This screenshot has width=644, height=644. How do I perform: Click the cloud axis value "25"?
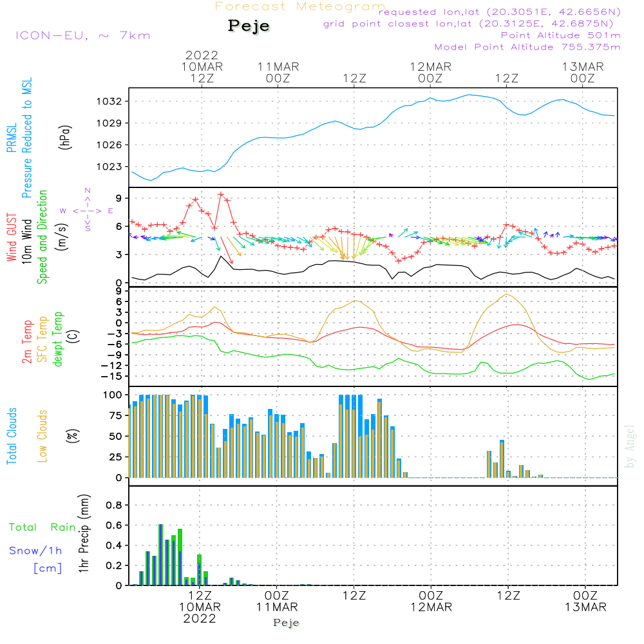115,457
